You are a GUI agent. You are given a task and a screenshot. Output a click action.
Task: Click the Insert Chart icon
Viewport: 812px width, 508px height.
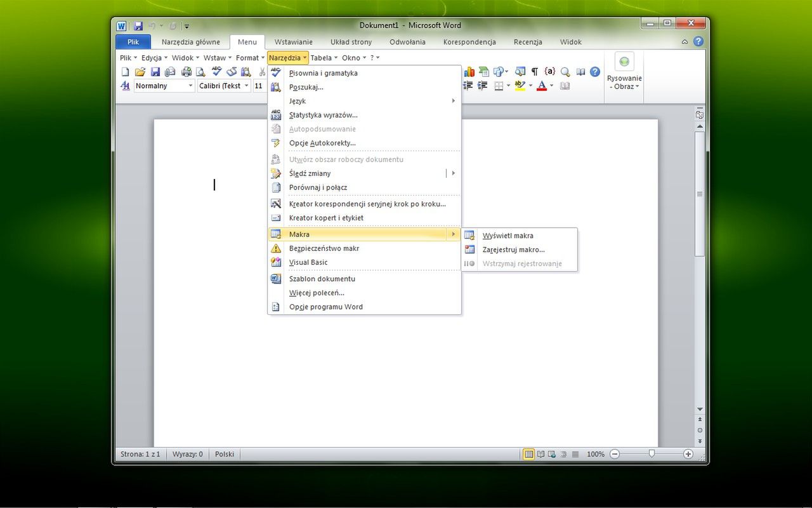click(469, 72)
